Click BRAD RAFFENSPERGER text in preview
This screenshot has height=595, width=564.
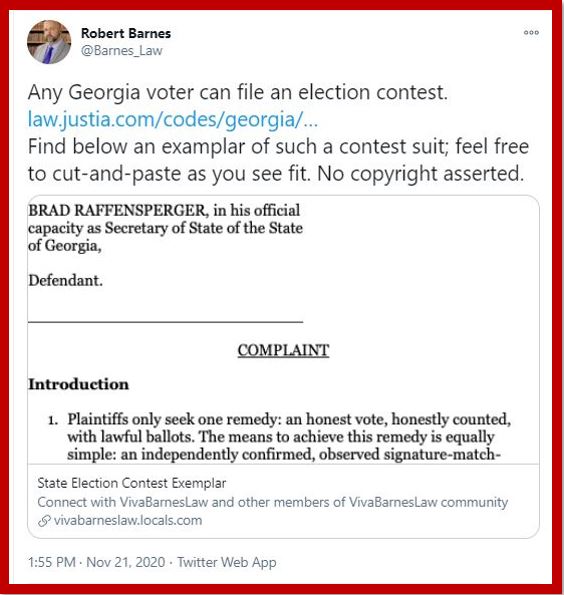117,210
